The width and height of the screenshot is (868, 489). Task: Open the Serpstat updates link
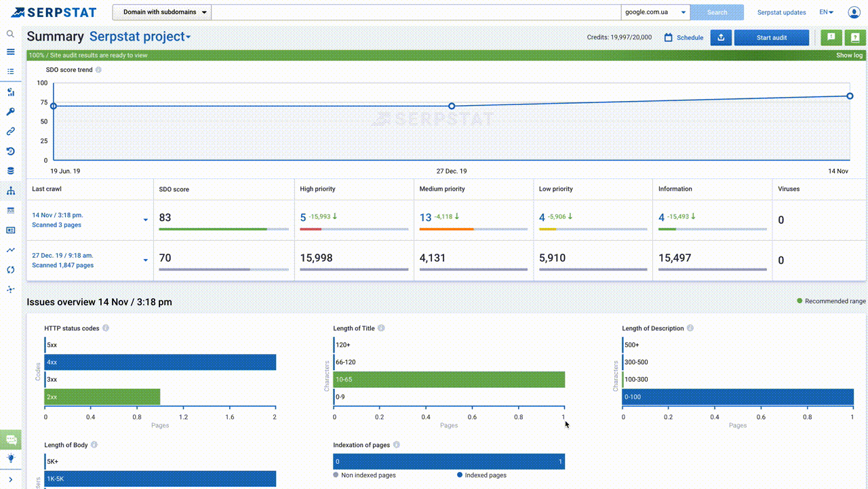click(781, 12)
